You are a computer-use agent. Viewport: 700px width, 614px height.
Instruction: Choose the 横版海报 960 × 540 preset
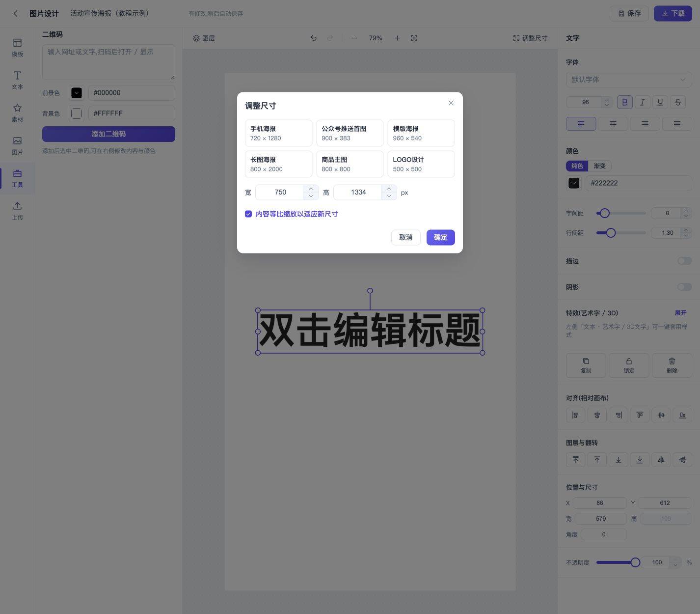[421, 133]
